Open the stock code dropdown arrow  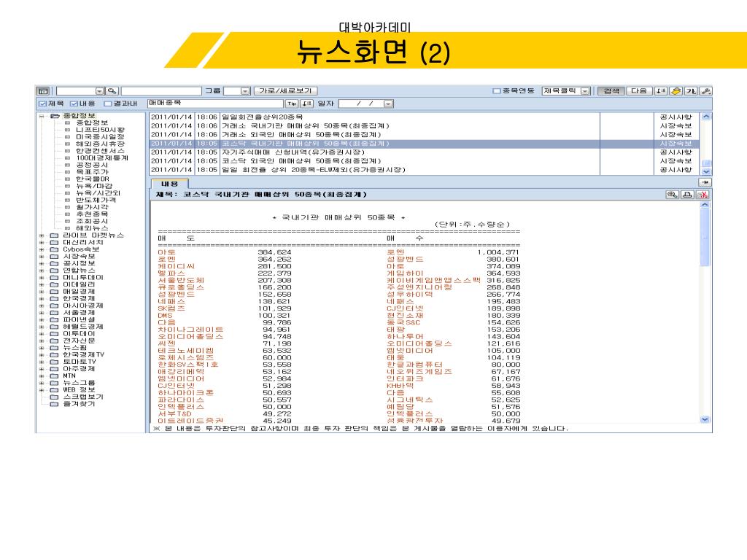click(99, 91)
